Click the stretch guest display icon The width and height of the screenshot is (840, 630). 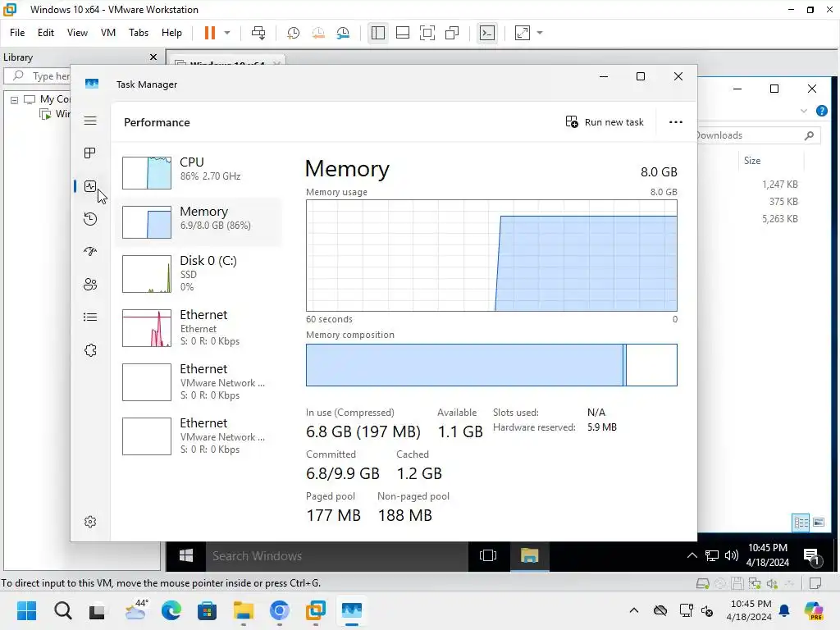tap(523, 33)
